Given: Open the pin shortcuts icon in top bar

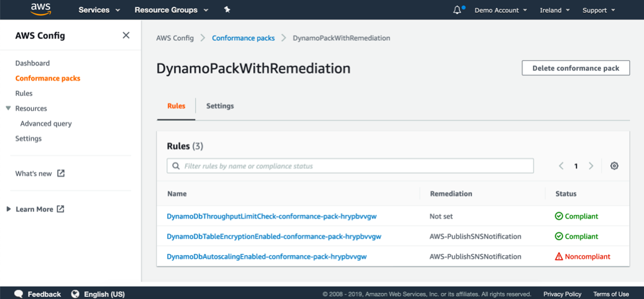Looking at the screenshot, I should 227,9.
